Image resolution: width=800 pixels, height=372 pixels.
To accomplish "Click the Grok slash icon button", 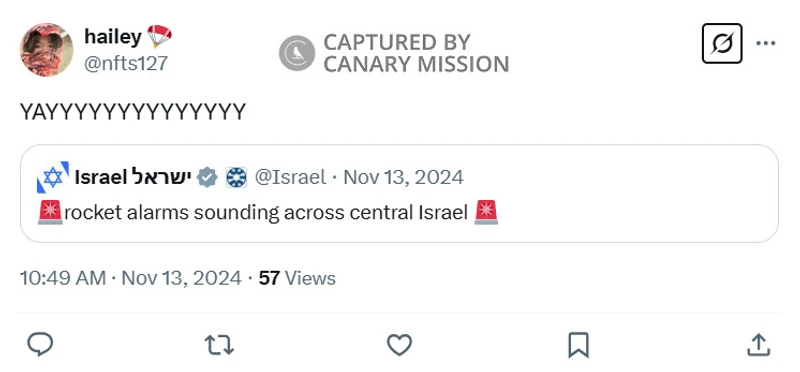I will pos(722,43).
